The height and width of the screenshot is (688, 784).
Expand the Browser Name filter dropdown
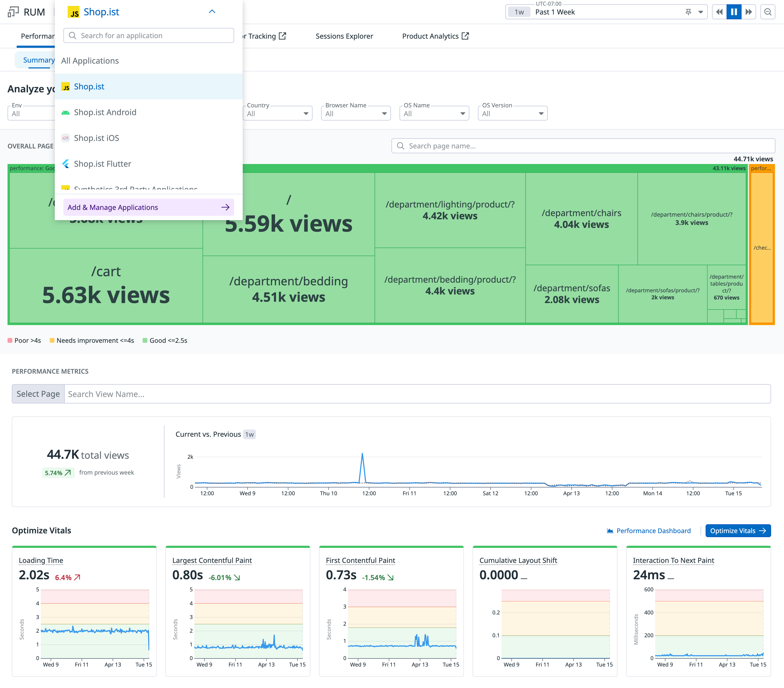pyautogui.click(x=355, y=114)
